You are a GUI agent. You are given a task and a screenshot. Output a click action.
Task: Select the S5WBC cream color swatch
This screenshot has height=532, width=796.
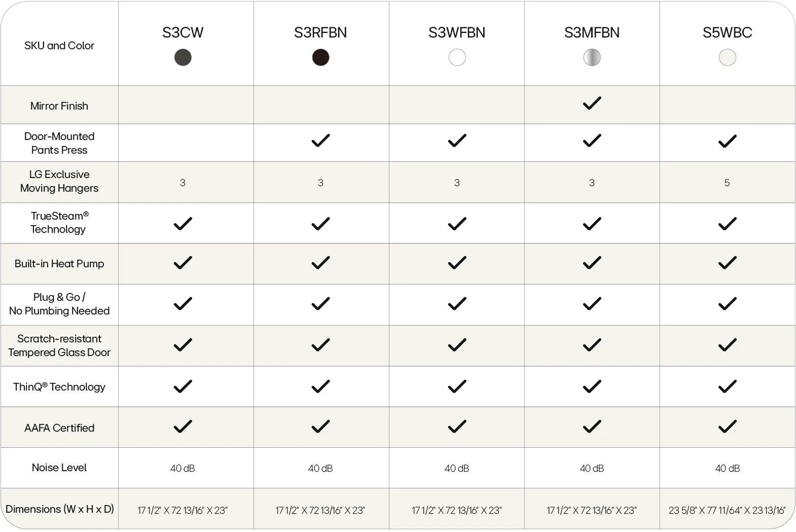pos(727,57)
